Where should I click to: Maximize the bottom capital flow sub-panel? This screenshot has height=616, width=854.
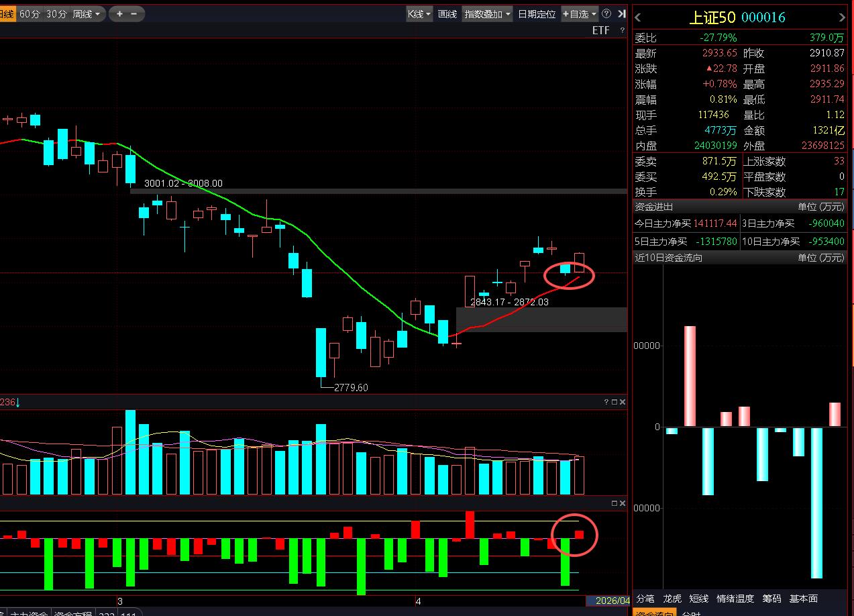click(x=614, y=503)
